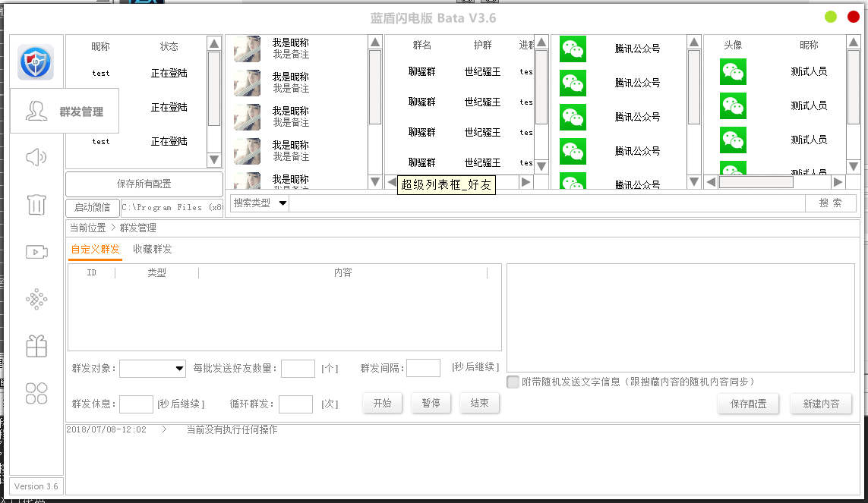Open the dotted diamond sidebar section
The width and height of the screenshot is (868, 503).
pos(36,299)
